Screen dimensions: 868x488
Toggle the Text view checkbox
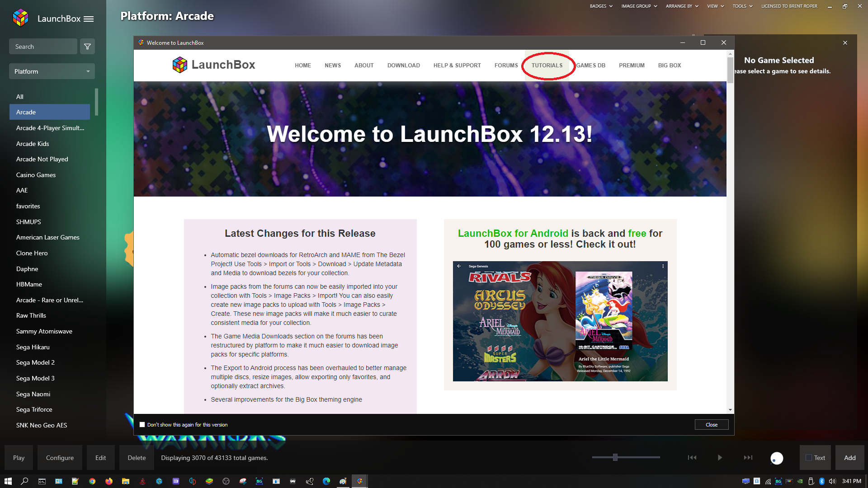pos(809,458)
